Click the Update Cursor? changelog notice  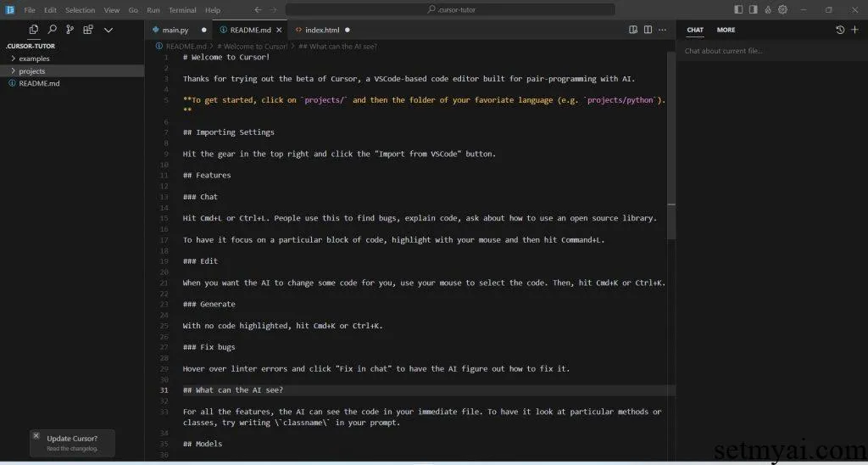(72, 443)
